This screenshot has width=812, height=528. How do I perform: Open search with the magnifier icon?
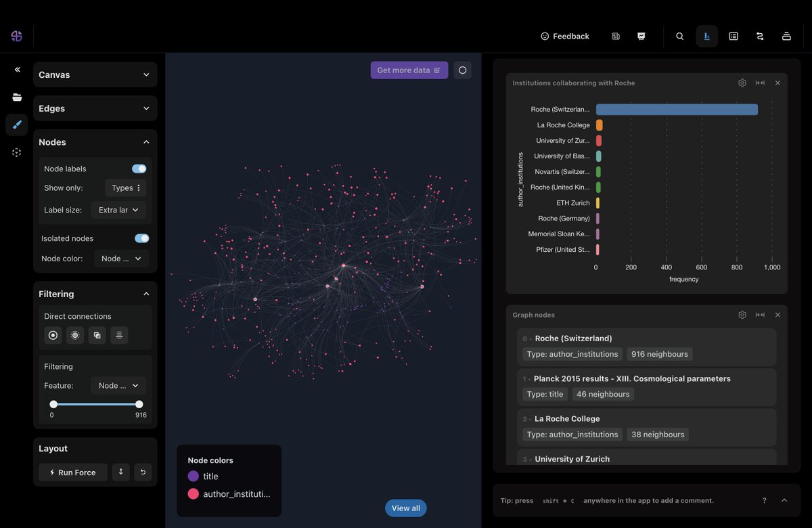click(680, 36)
